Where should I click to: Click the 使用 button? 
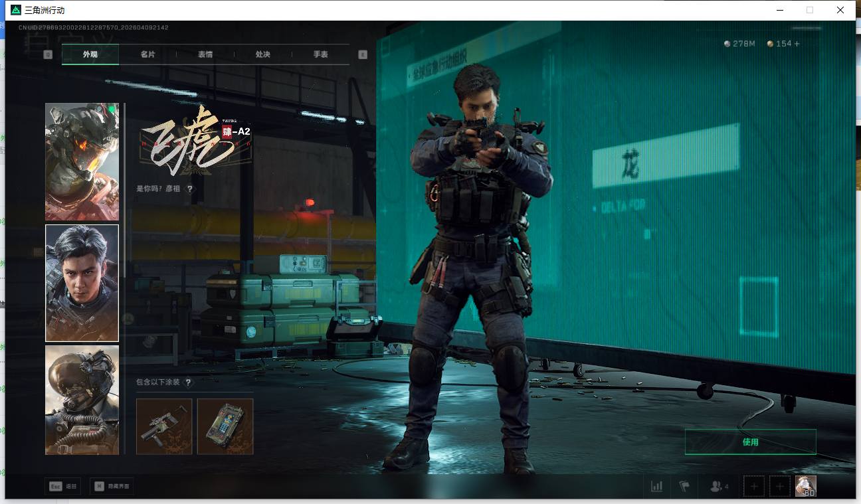(x=750, y=442)
